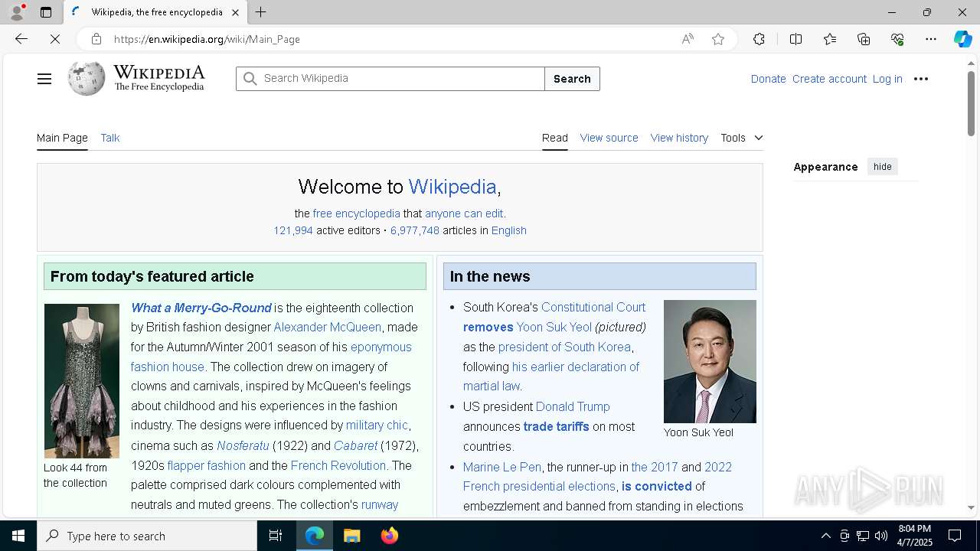
Task: Click the Wikipedia link in welcome heading
Action: (x=452, y=187)
